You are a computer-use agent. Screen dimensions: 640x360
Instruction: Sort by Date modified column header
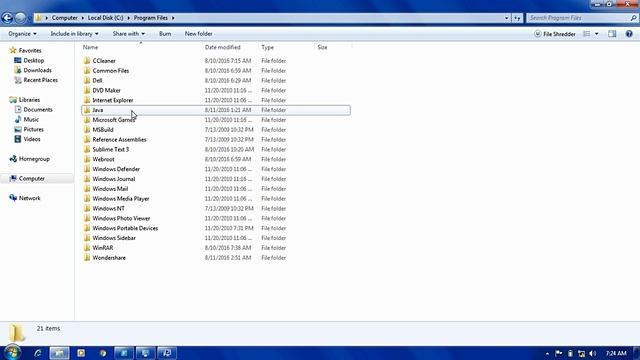[222, 47]
